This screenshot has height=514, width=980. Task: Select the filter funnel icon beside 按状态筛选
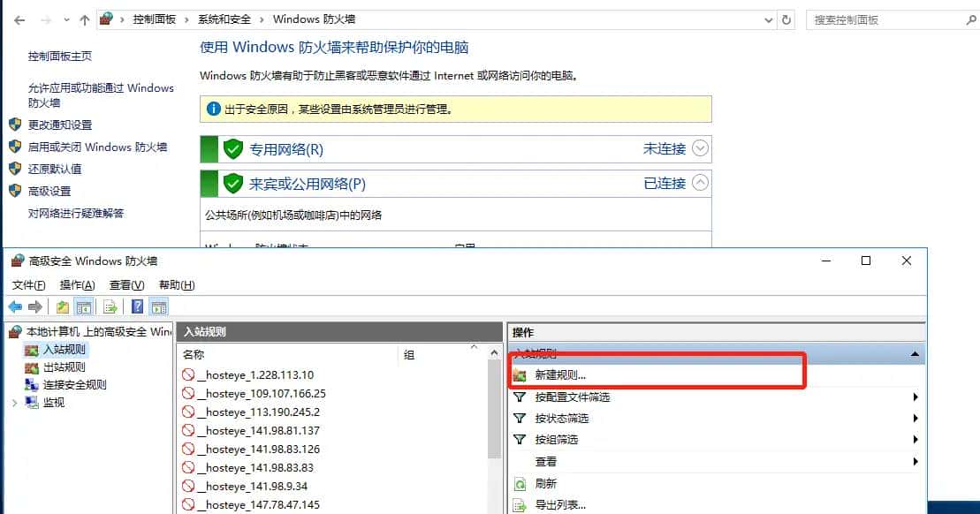[x=519, y=419]
